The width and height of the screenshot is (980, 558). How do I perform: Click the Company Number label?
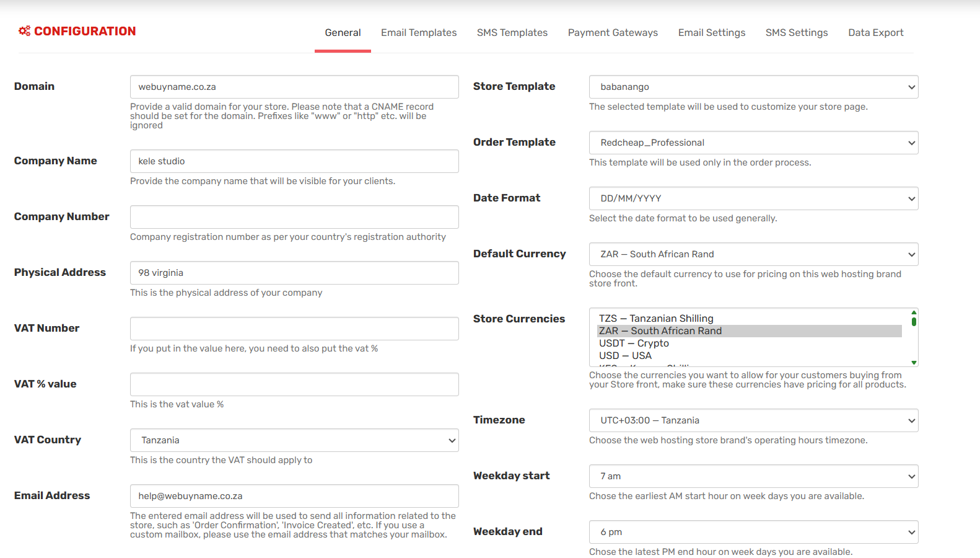pos(62,216)
